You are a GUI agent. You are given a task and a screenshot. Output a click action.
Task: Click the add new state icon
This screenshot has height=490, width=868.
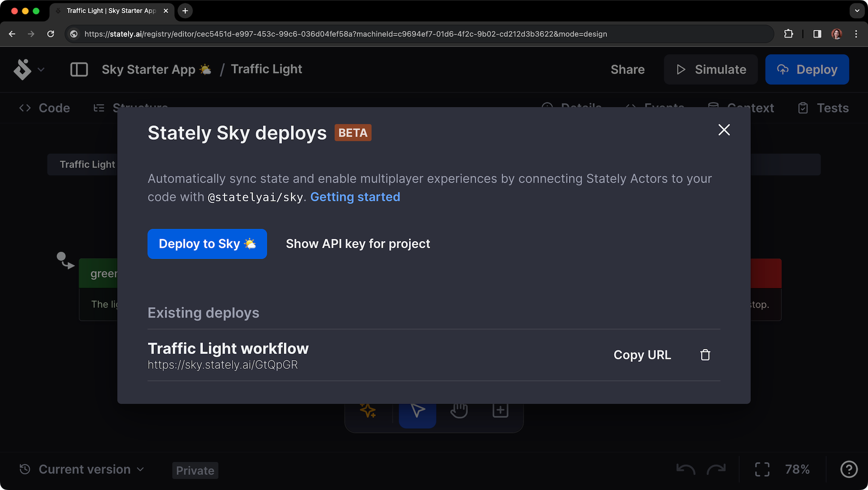coord(500,410)
